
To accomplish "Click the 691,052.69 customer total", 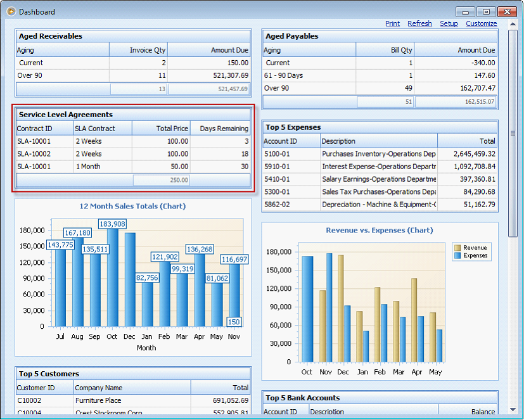I will [231, 400].
